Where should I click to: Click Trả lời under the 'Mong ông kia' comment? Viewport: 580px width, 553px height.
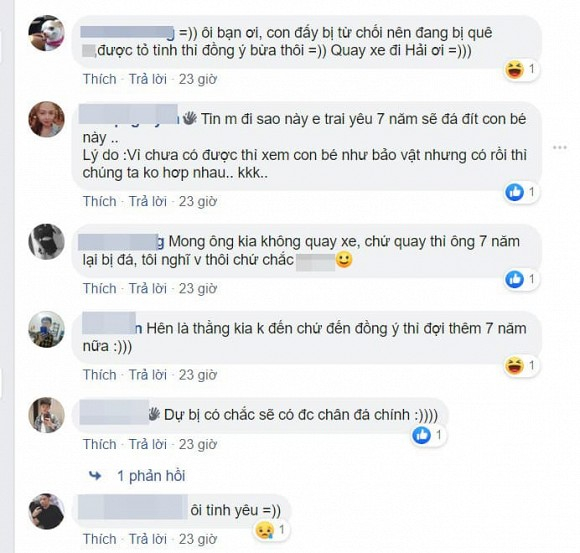pos(148,289)
